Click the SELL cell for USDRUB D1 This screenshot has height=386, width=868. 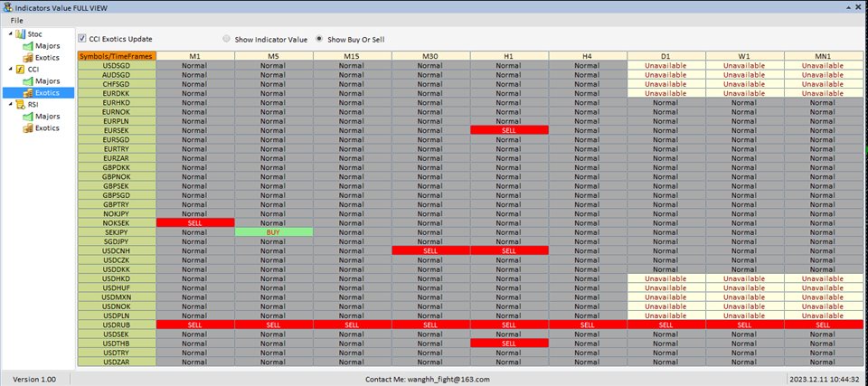coord(666,325)
